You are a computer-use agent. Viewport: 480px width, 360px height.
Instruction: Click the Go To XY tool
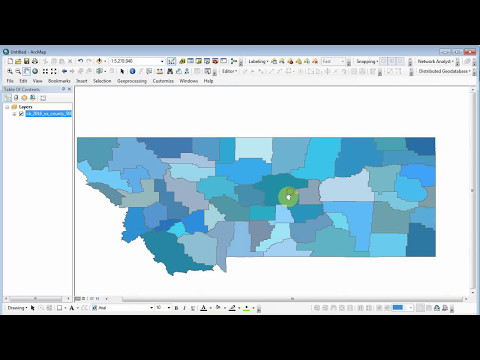(x=187, y=71)
